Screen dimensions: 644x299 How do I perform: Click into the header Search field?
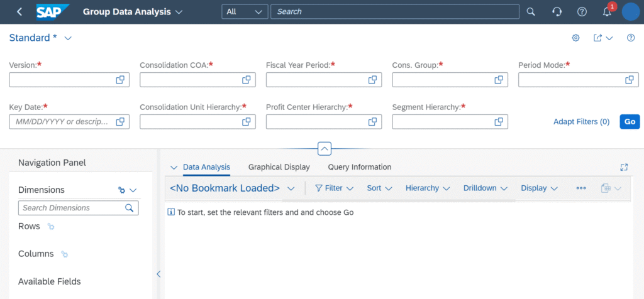[395, 11]
